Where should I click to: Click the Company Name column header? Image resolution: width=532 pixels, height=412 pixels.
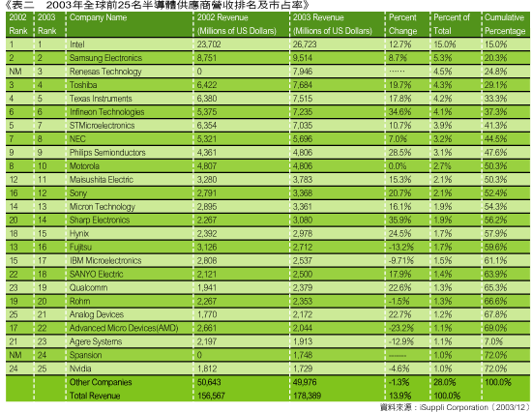(98, 17)
